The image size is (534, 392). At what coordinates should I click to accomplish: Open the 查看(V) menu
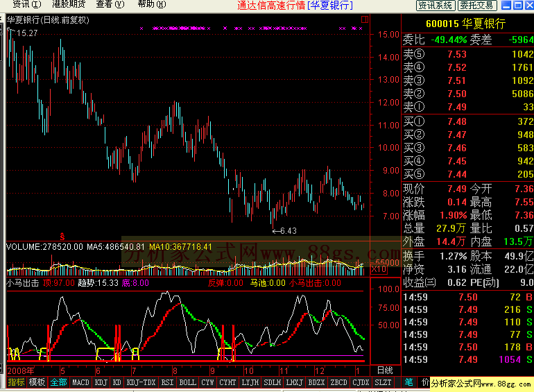(x=110, y=4)
